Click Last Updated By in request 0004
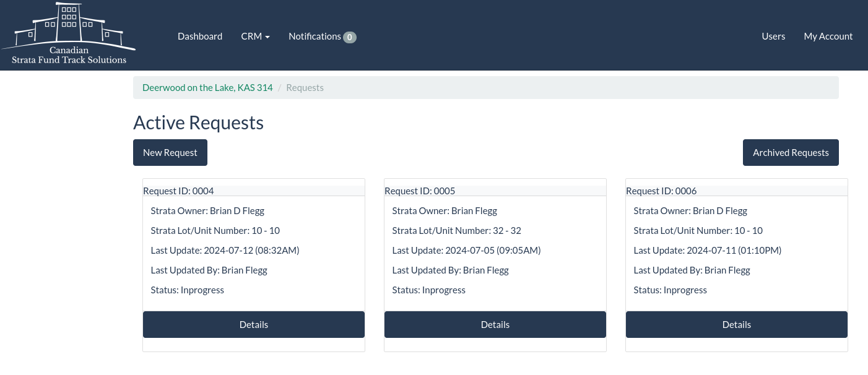The image size is (868, 375). coord(209,270)
